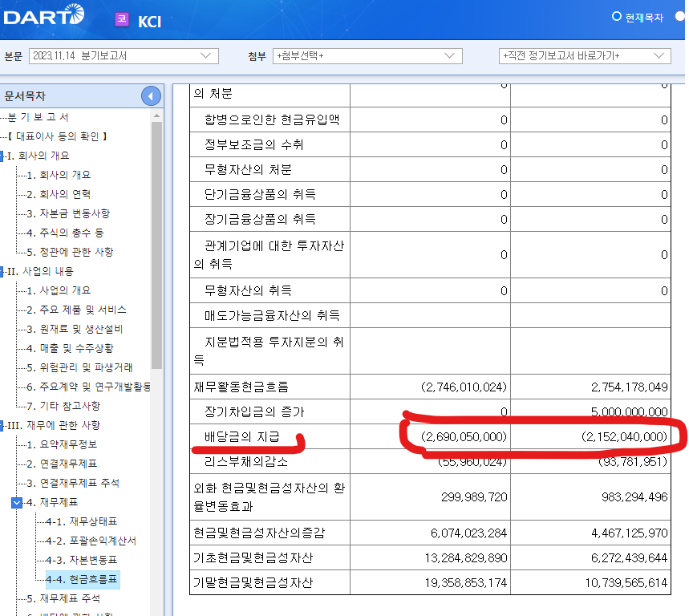Collapse the 문서목차 panel with the arrow button
Image resolution: width=689 pixels, height=616 pixels.
151,95
